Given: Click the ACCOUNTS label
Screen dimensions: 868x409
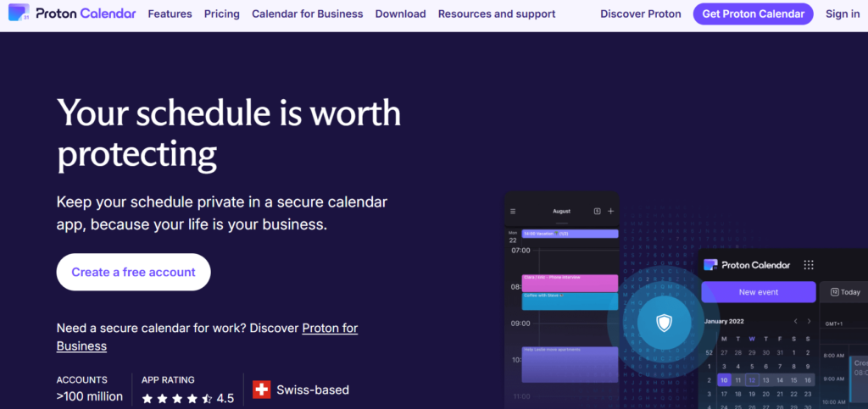Looking at the screenshot, I should pyautogui.click(x=82, y=380).
